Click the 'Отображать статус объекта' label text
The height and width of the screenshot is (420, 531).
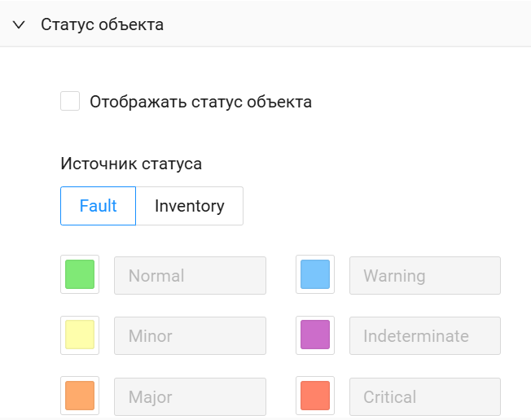[x=200, y=103]
